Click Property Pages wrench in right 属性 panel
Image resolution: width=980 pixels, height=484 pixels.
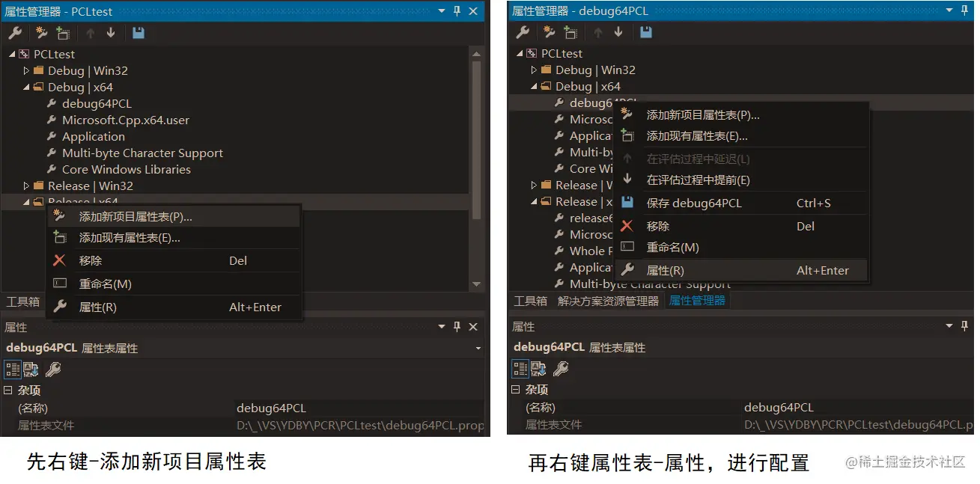click(x=561, y=368)
